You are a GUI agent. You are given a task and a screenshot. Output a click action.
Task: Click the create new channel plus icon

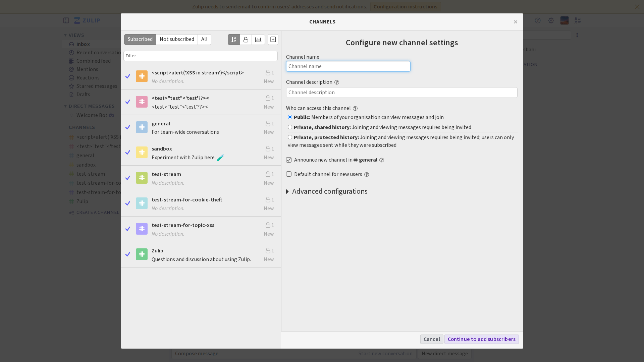pyautogui.click(x=273, y=40)
